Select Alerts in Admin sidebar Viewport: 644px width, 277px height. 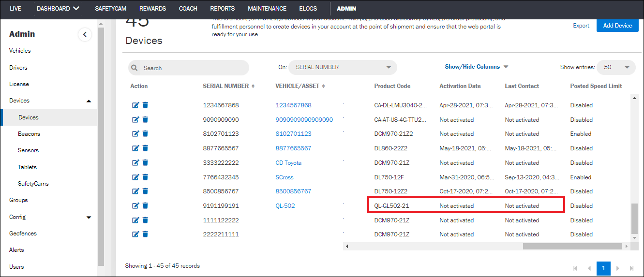click(x=16, y=250)
